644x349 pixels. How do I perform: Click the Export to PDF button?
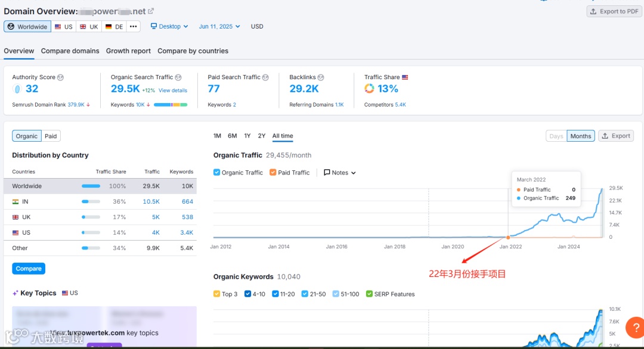click(614, 11)
